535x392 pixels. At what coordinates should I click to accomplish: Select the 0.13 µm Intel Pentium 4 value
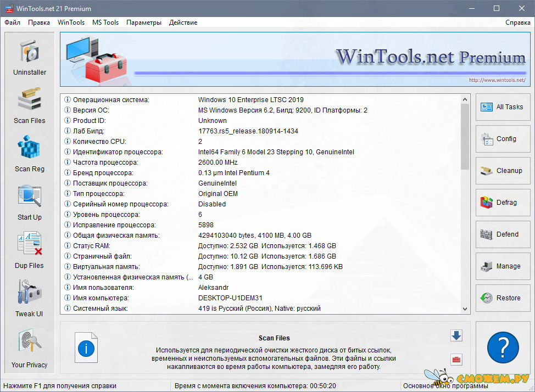[234, 172]
